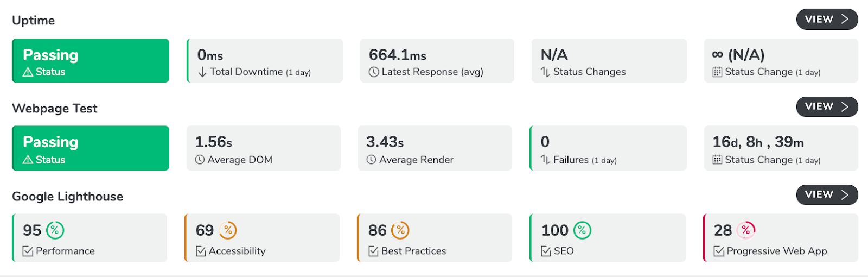Click the Accessibility score percent icon
Image resolution: width=868 pixels, height=277 pixels.
click(x=228, y=230)
